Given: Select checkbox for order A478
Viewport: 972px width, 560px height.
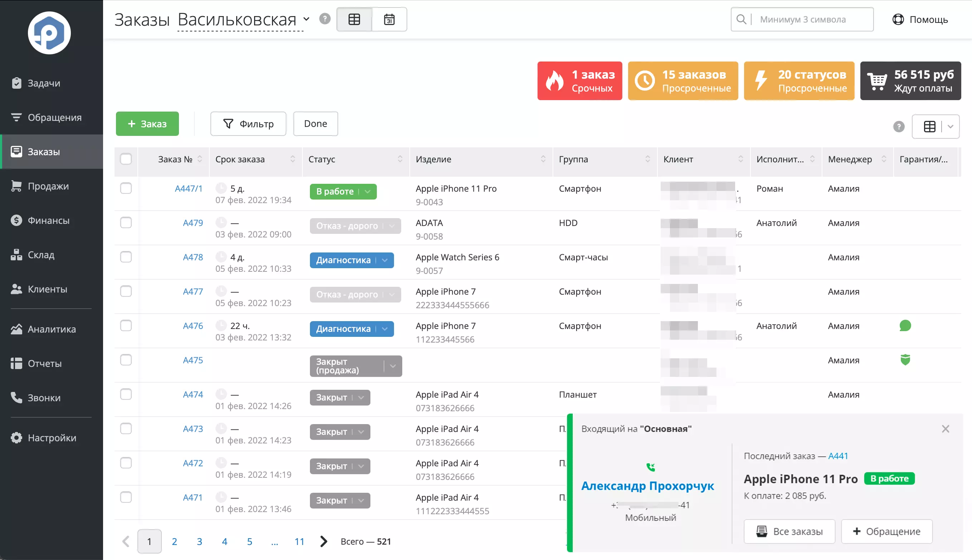Looking at the screenshot, I should (126, 256).
